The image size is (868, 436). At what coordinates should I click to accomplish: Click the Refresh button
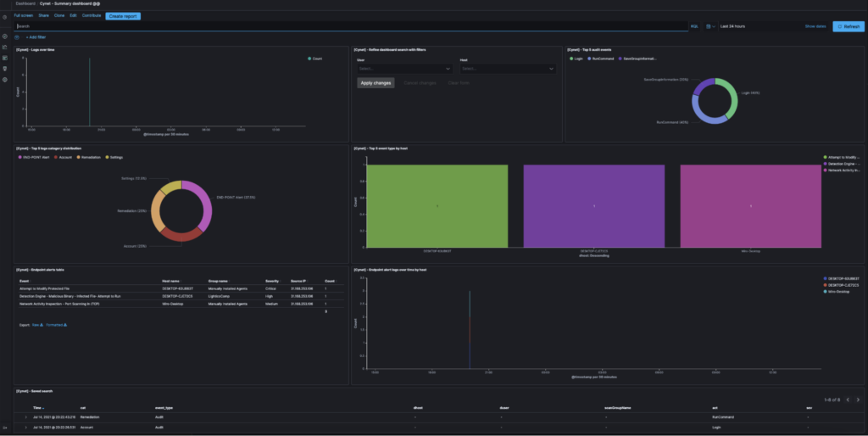coord(848,26)
